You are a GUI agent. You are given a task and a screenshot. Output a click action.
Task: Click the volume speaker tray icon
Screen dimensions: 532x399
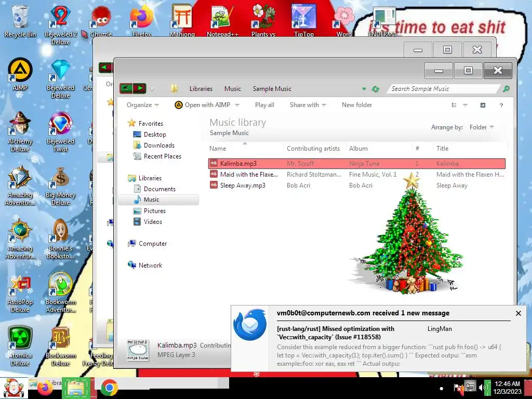(x=481, y=387)
